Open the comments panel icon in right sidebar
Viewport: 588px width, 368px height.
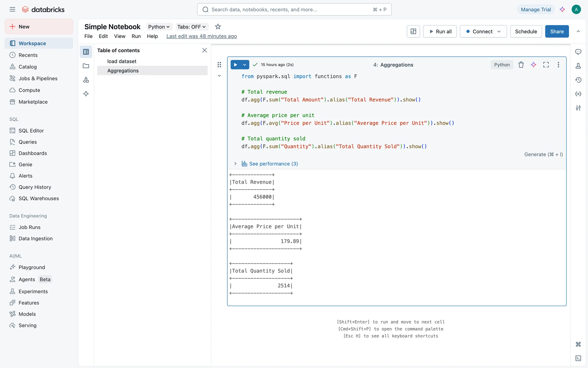(578, 52)
